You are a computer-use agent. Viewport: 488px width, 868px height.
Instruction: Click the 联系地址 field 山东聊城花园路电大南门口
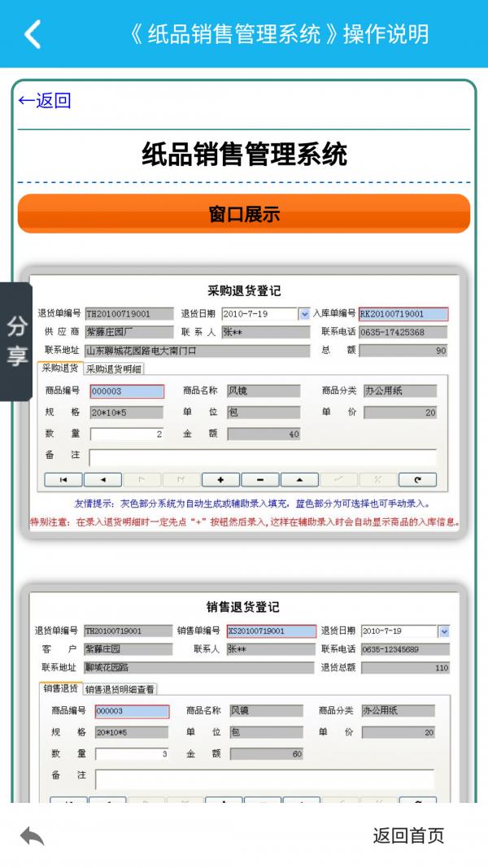197,351
